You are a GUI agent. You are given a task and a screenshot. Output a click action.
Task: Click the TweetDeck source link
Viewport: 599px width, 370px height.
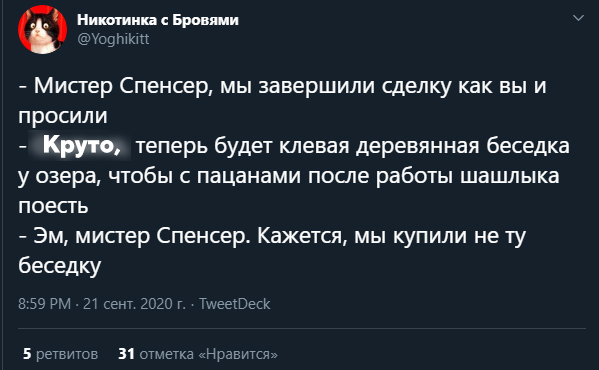point(235,304)
